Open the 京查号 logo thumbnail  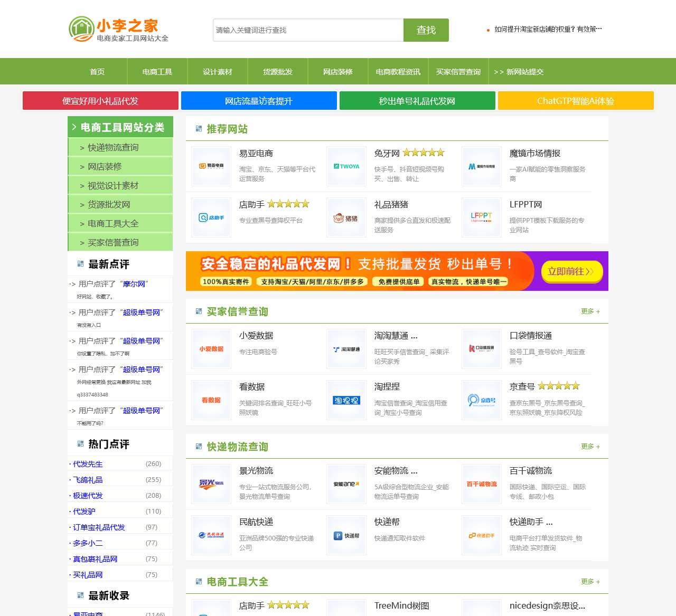(x=482, y=400)
